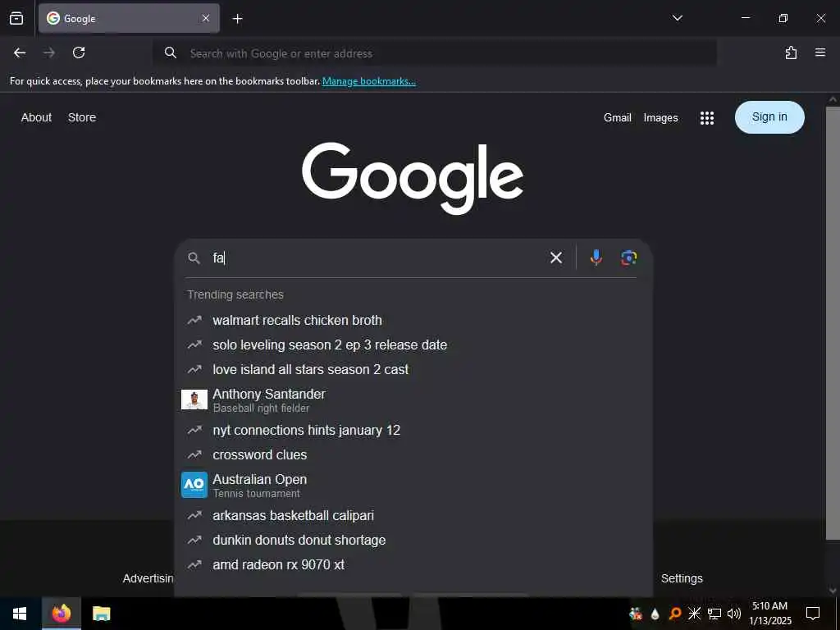Go back with the back arrow
The height and width of the screenshot is (630, 840).
pos(20,52)
